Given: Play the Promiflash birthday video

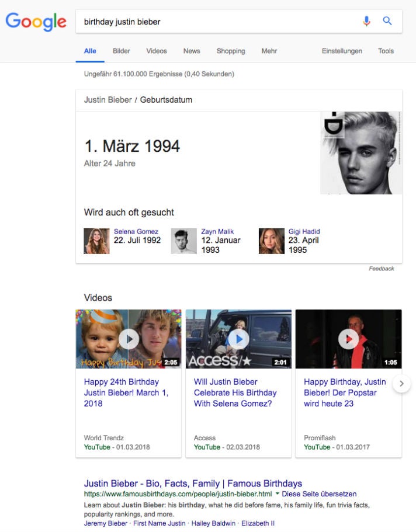Looking at the screenshot, I should tap(348, 339).
